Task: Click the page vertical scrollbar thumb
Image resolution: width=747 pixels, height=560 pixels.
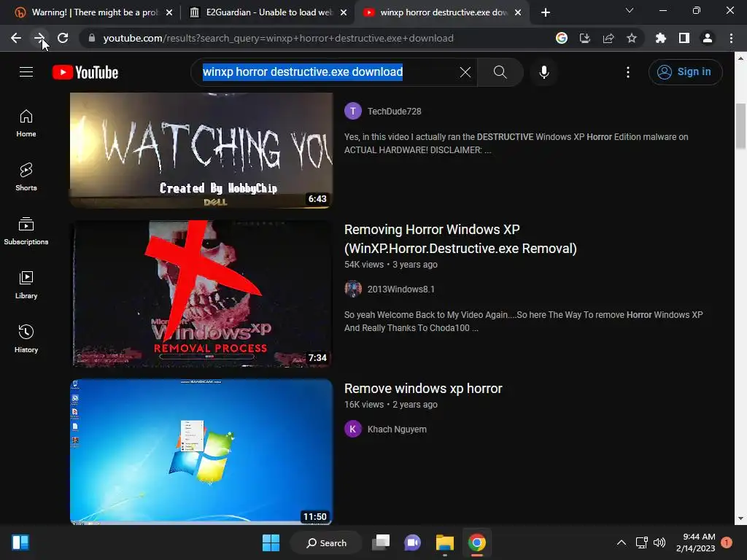Action: [x=740, y=126]
